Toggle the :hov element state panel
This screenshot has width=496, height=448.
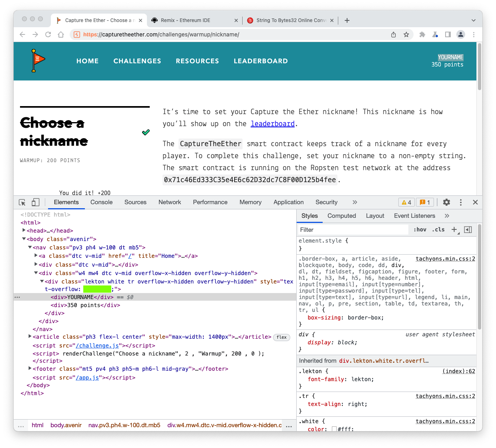coord(420,229)
